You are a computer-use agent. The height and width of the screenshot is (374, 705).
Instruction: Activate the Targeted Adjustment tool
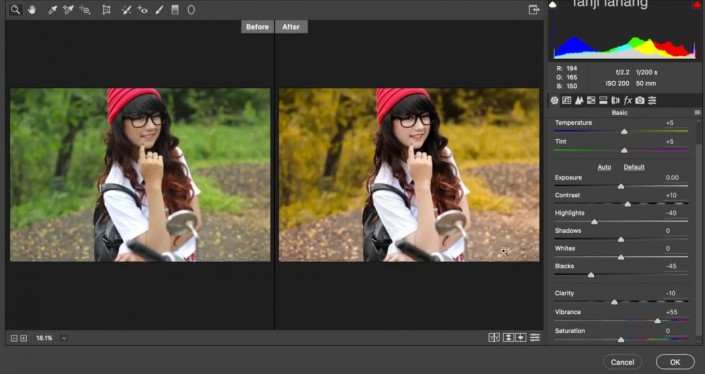(85, 9)
